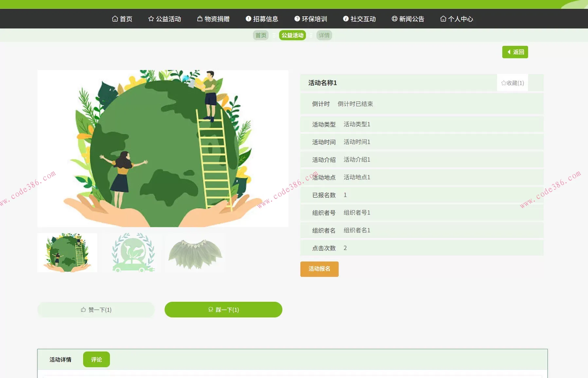The height and width of the screenshot is (378, 588).
Task: Click the back arrow icon on 返回 button
Action: click(509, 52)
